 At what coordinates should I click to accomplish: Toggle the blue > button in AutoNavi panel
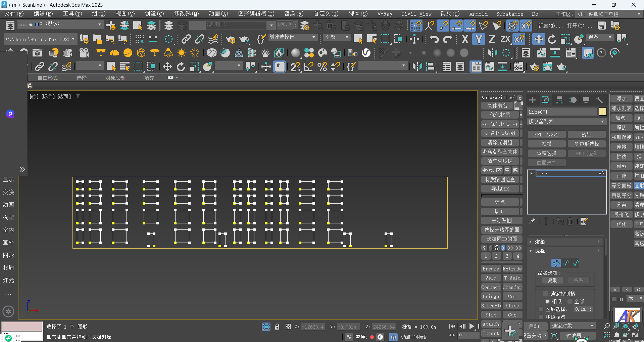[x=503, y=248]
